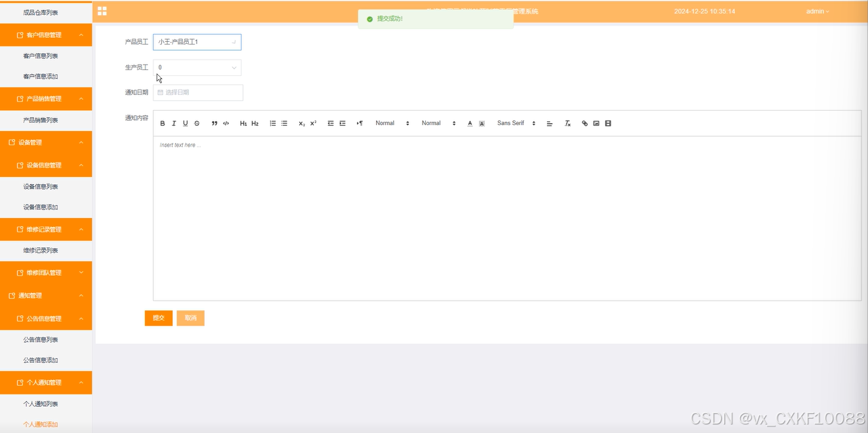Screen dimensions: 868x433
Task: Insert a code block in the editor
Action: point(226,123)
